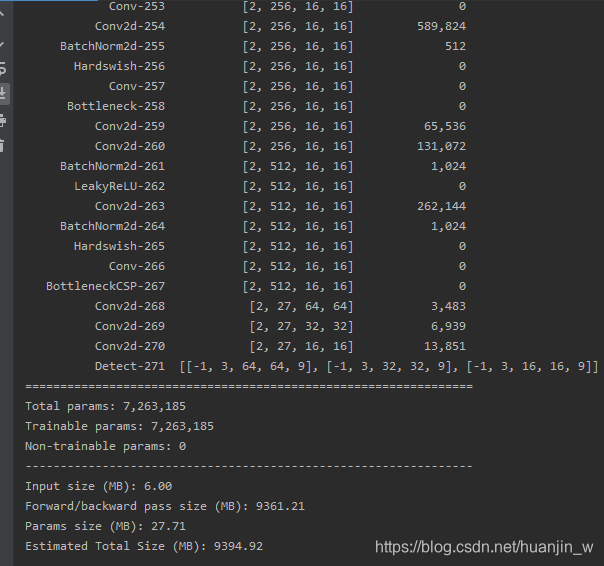The image size is (604, 566).
Task: Click the Params size (MB): 27.71 line
Action: pos(106,526)
